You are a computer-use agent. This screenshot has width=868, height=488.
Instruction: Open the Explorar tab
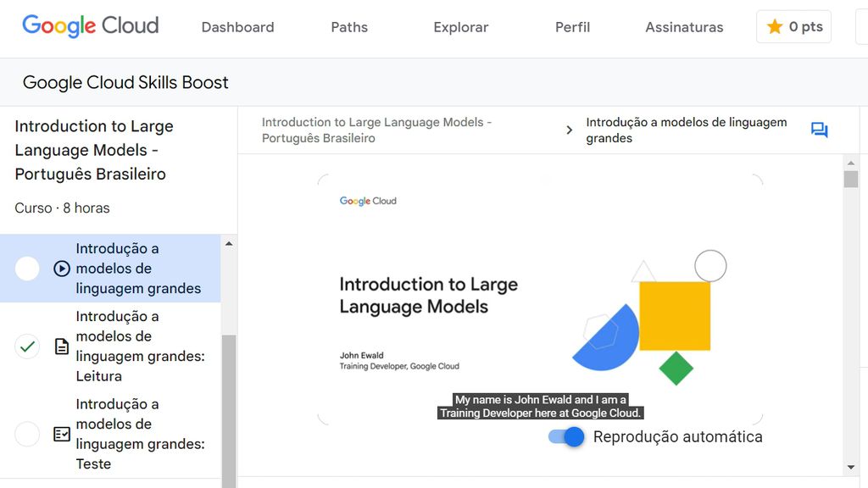(x=460, y=27)
